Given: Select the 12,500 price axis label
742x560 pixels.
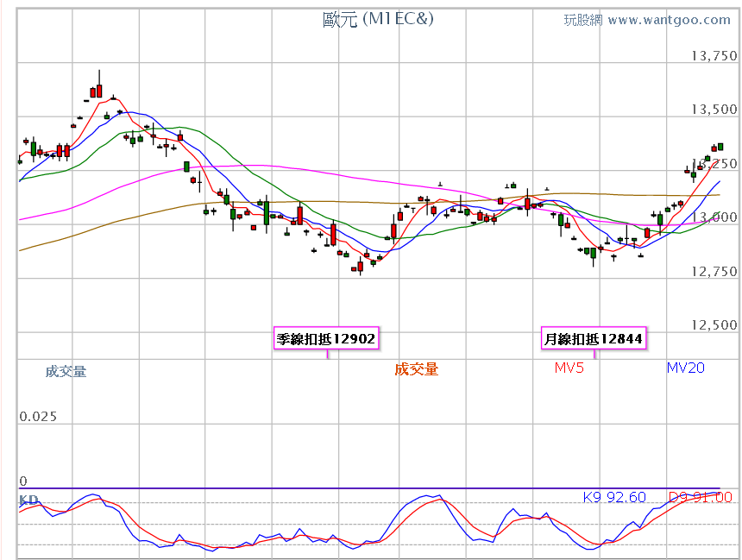Looking at the screenshot, I should pos(714,324).
